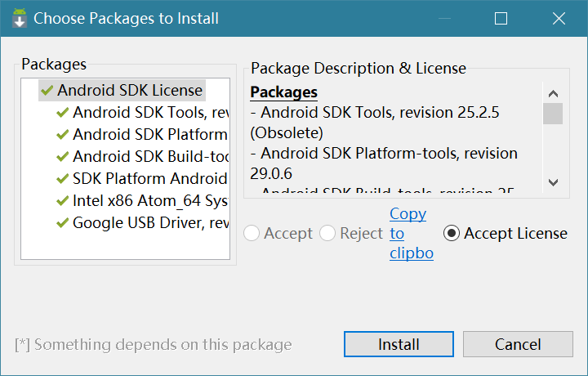Choose the Accept radio option
588x376 pixels.
coord(253,234)
